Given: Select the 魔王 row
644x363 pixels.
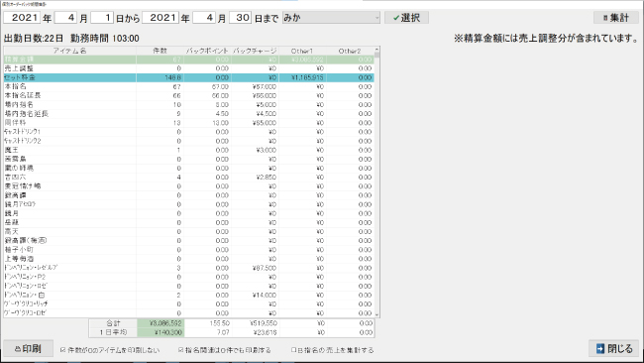Looking at the screenshot, I should 189,150.
